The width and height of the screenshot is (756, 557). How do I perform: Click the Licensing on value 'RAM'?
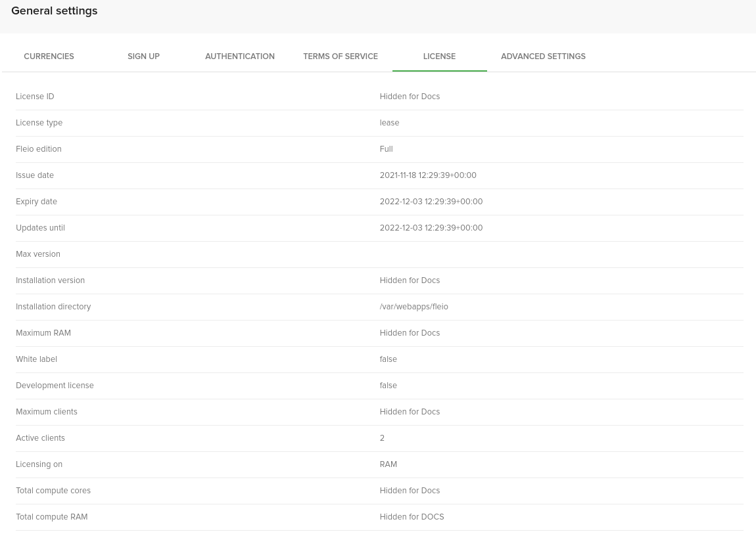388,464
